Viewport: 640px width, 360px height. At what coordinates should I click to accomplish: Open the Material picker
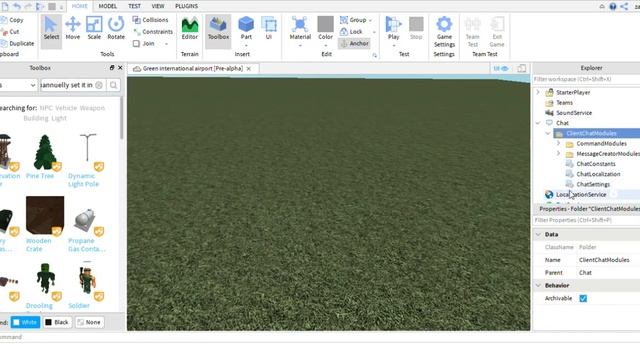(x=300, y=29)
